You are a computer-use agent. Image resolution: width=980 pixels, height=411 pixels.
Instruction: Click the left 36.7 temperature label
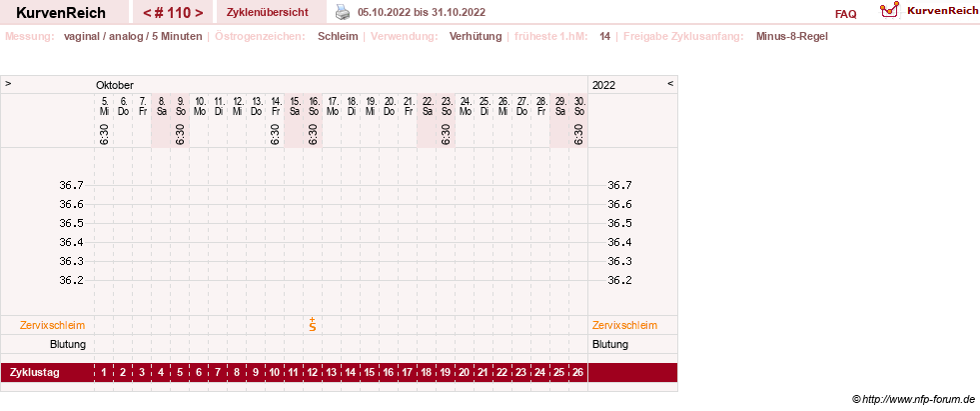tap(71, 185)
